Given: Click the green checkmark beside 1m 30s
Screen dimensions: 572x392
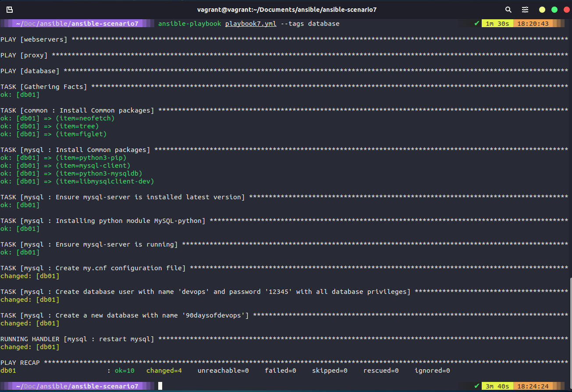Looking at the screenshot, I should click(476, 23).
